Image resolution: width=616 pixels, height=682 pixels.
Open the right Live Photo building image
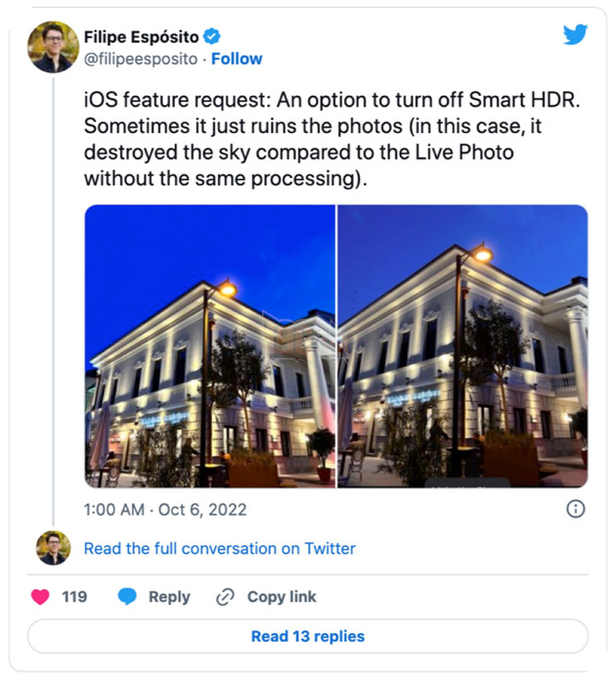[463, 346]
